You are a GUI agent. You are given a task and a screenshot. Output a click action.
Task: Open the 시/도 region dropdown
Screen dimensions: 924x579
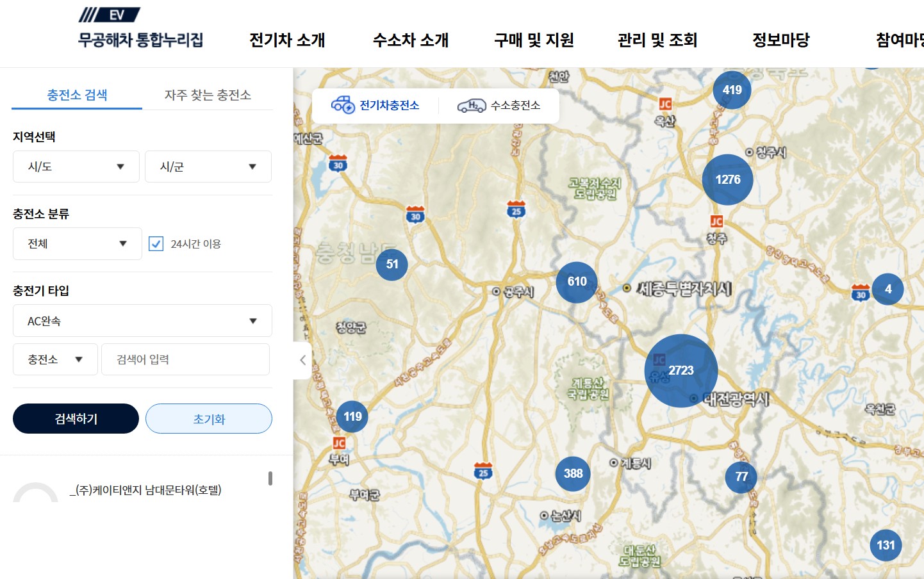(76, 167)
